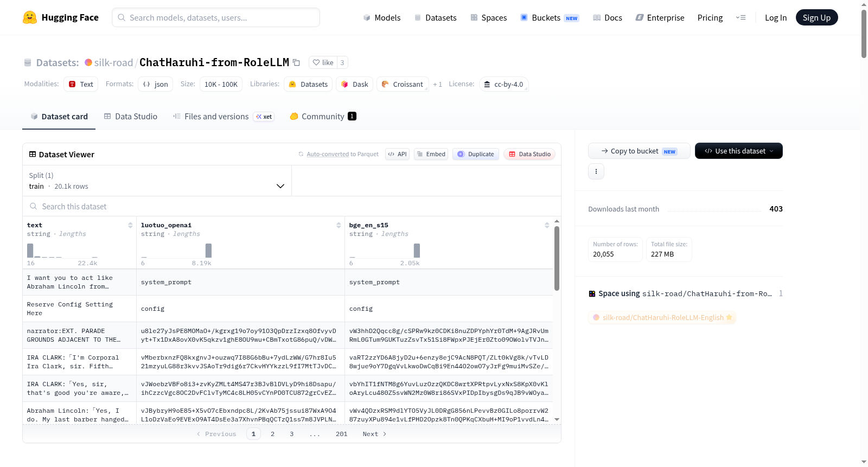868x467 pixels.
Task: Duplicate the dataset
Action: 476,154
